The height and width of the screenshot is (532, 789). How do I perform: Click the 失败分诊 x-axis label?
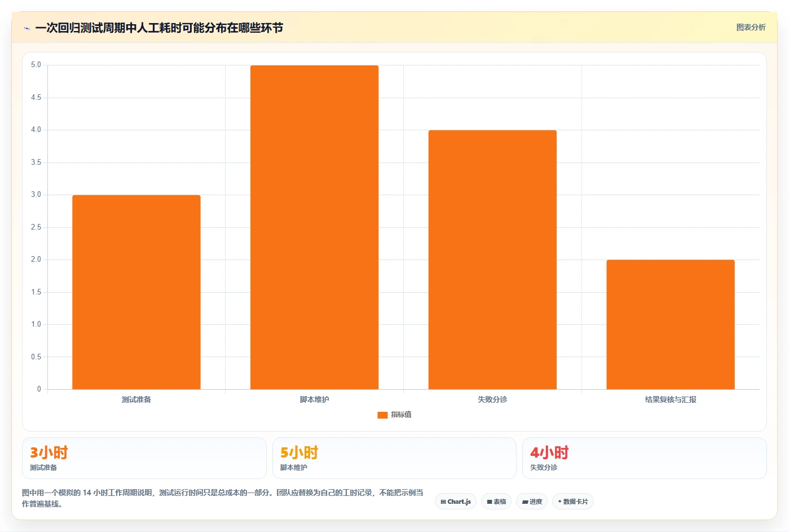coord(492,399)
